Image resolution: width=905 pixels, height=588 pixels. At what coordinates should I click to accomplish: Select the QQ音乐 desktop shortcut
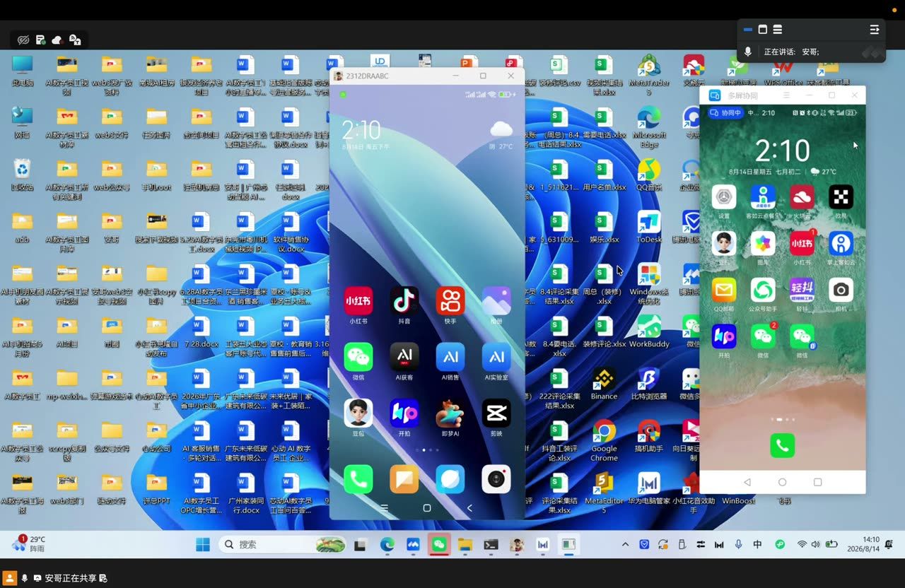point(648,175)
